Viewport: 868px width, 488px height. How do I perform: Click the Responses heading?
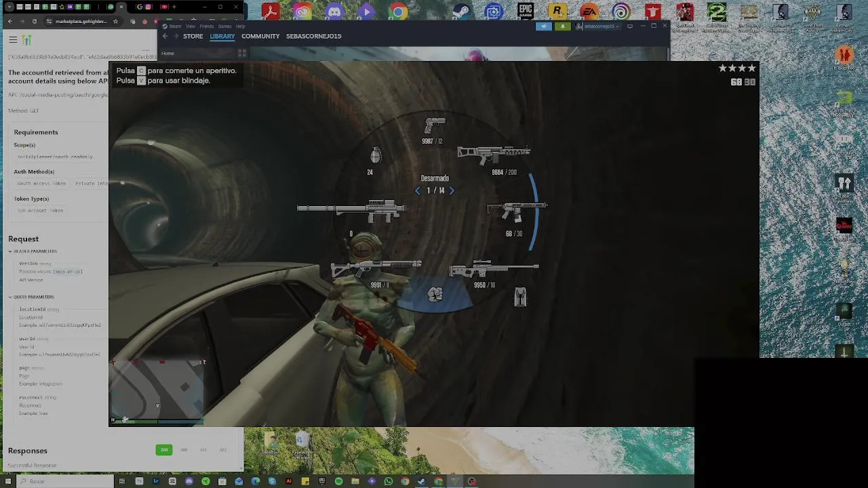(x=28, y=451)
